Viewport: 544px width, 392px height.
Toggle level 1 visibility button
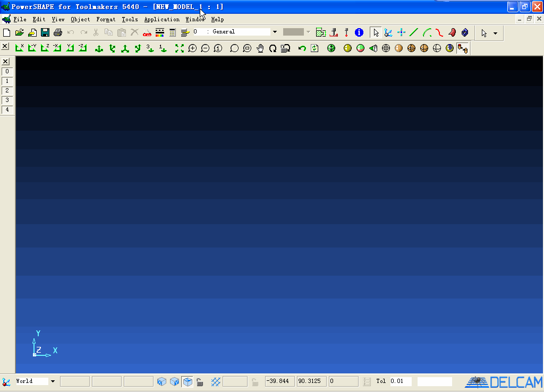(7, 81)
